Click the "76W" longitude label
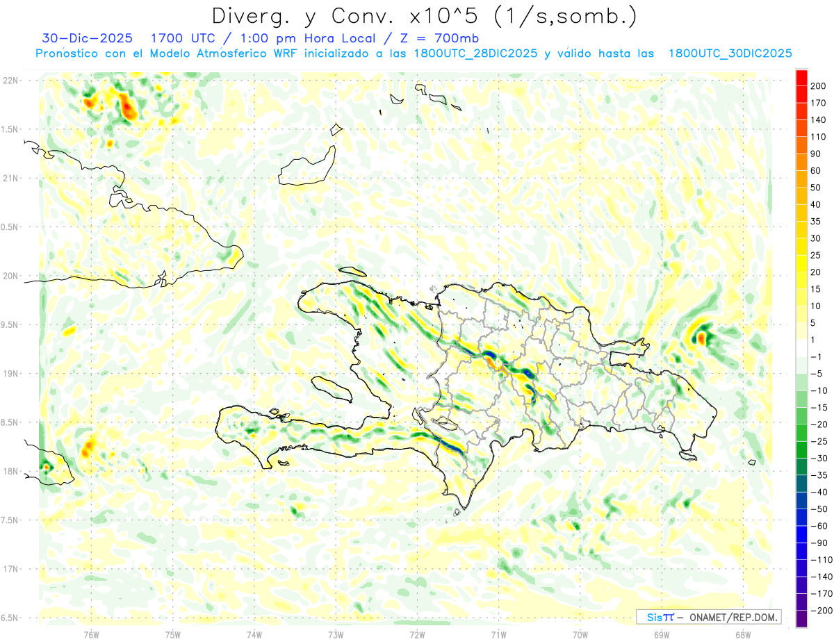Screen dimensions: 834x644 point(91,634)
